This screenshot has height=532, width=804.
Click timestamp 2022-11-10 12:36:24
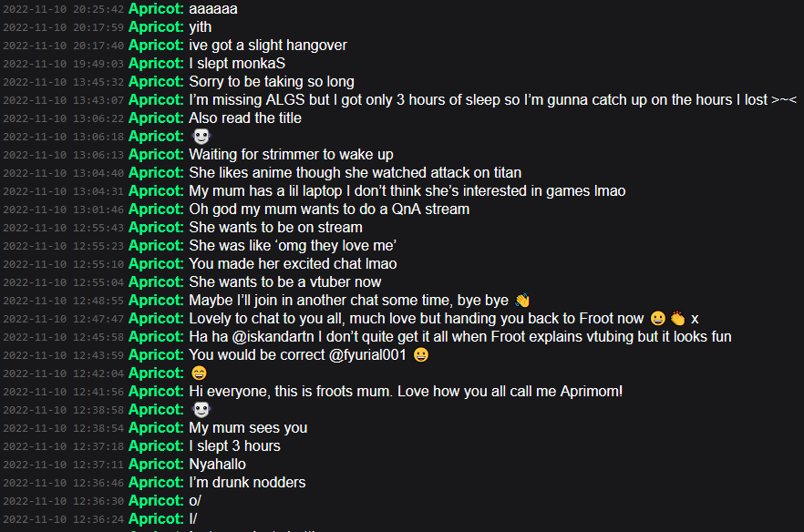(x=64, y=519)
